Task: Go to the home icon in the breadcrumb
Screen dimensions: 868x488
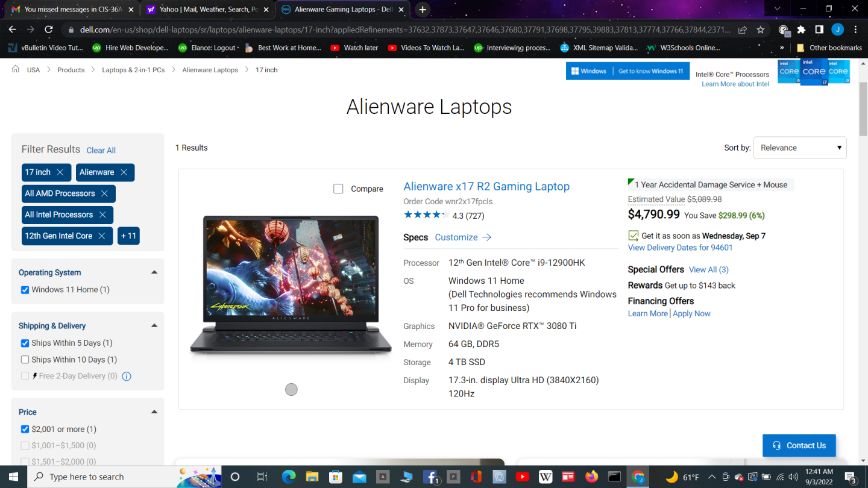Action: click(16, 69)
